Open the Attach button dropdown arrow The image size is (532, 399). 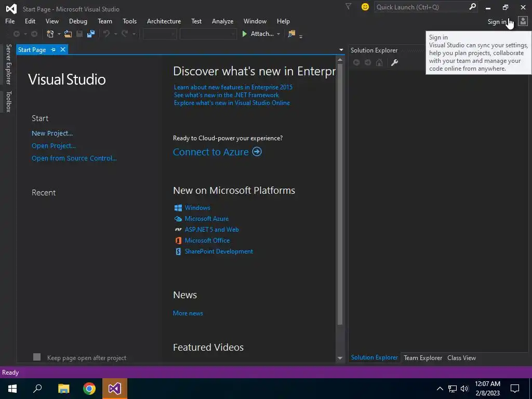(x=278, y=34)
